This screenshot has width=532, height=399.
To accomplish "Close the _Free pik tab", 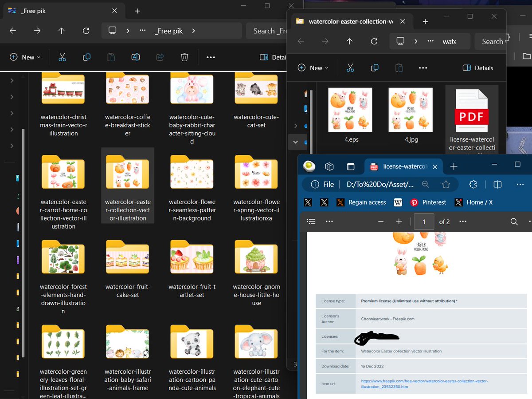I will click(114, 11).
